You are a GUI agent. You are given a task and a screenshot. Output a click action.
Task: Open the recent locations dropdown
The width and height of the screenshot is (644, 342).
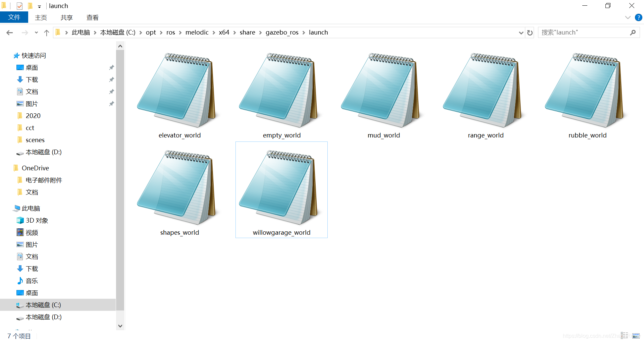point(36,33)
